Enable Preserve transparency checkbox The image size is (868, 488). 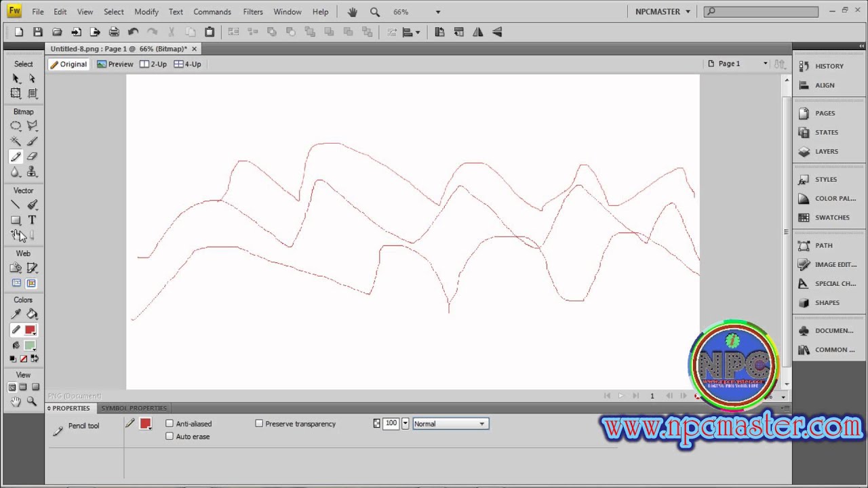coord(259,424)
